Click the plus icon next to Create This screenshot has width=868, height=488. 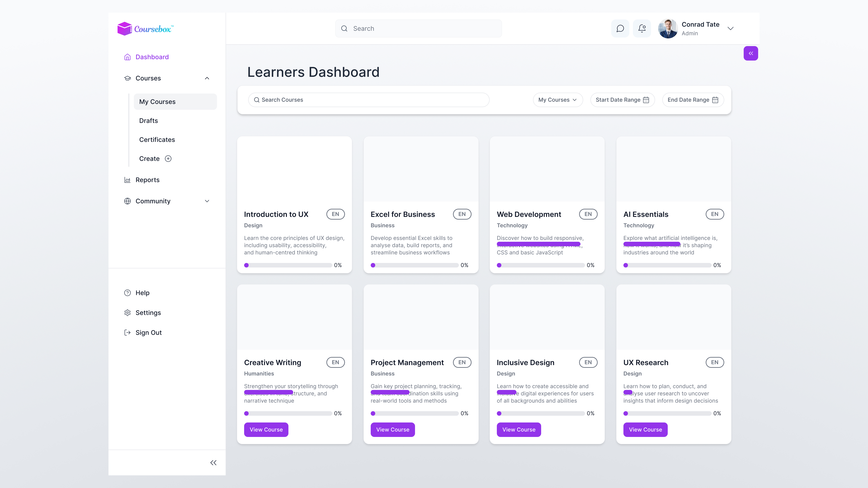point(168,159)
